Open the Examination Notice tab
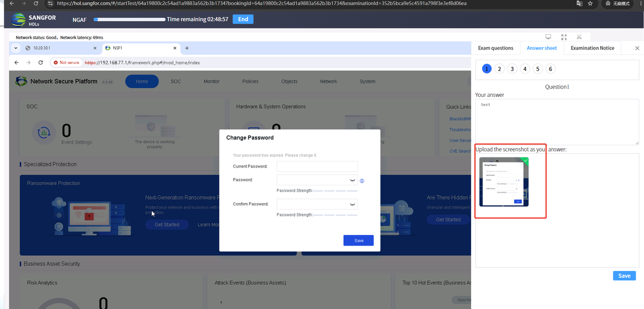 [592, 48]
